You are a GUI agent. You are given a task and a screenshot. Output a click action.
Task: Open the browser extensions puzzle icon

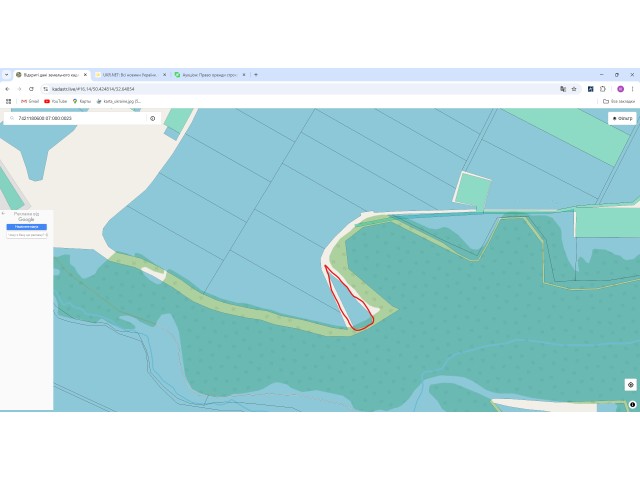tap(603, 89)
